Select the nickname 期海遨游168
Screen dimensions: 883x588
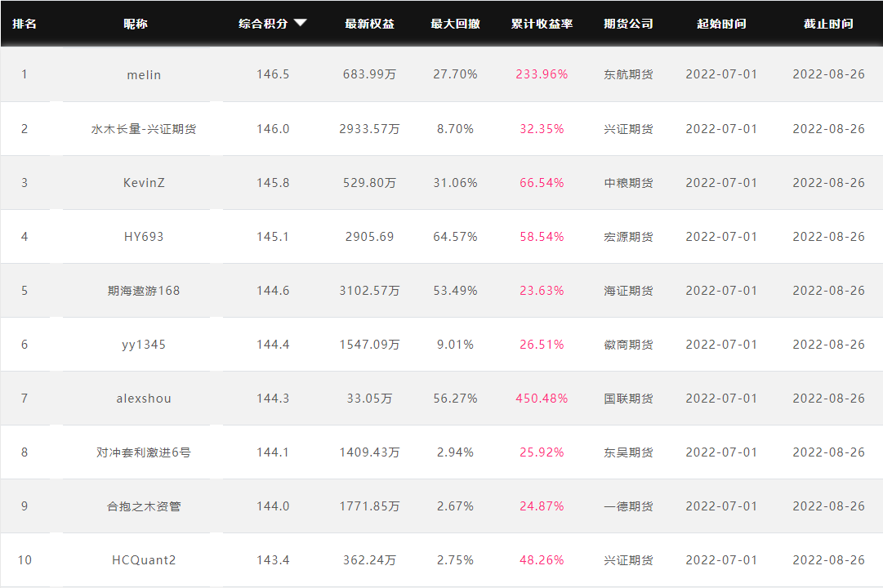point(144,292)
